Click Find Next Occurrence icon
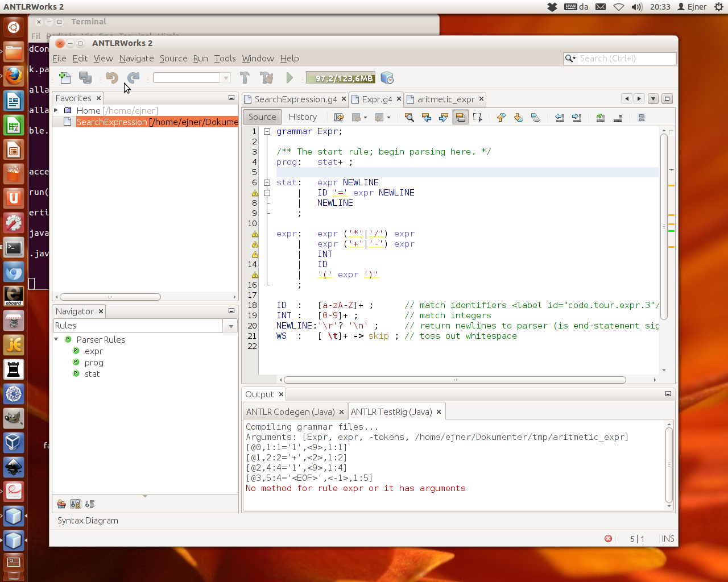The width and height of the screenshot is (728, 582). (444, 118)
